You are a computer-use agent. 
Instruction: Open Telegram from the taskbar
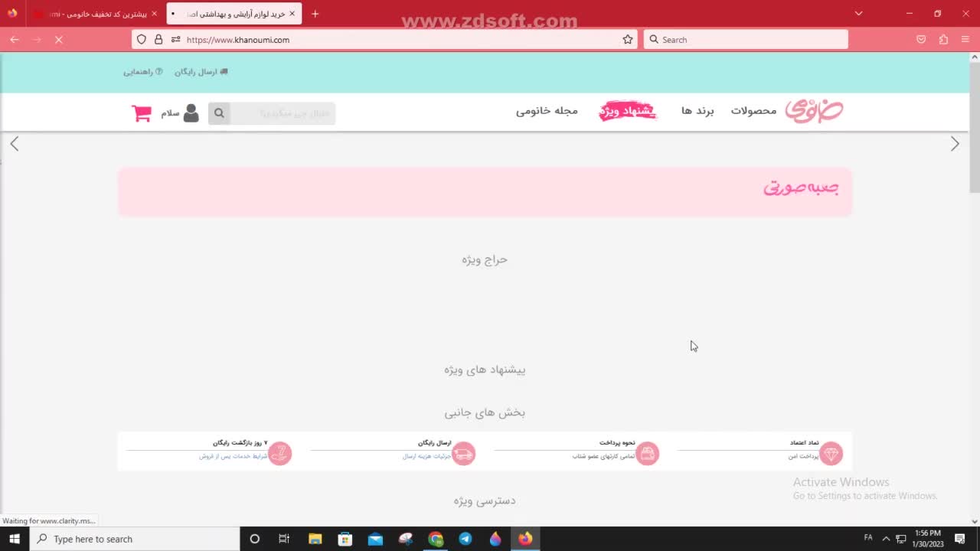(465, 539)
